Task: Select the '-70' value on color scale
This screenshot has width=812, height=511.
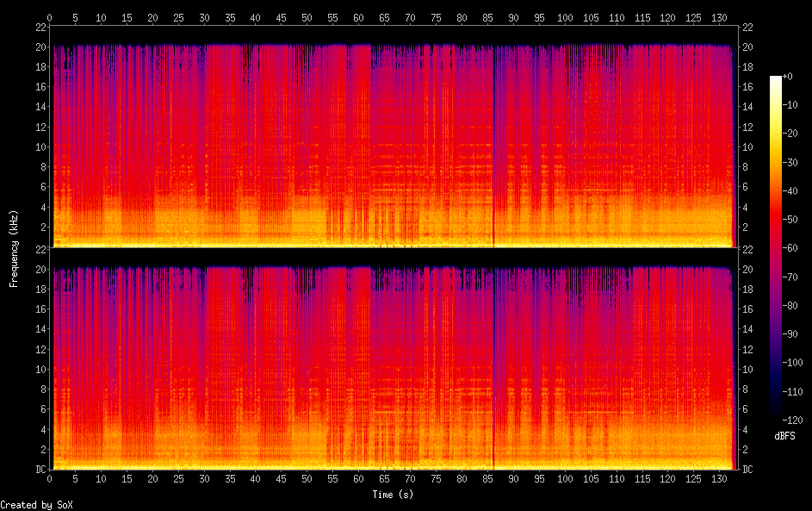Action: click(x=790, y=277)
